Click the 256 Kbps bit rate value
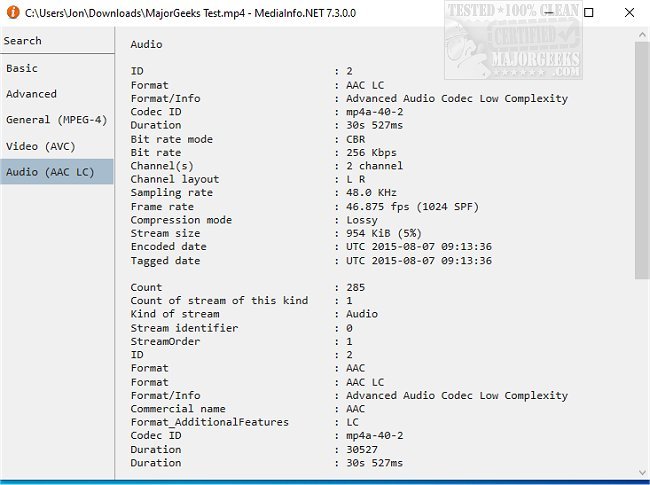The image size is (650, 485). point(372,153)
